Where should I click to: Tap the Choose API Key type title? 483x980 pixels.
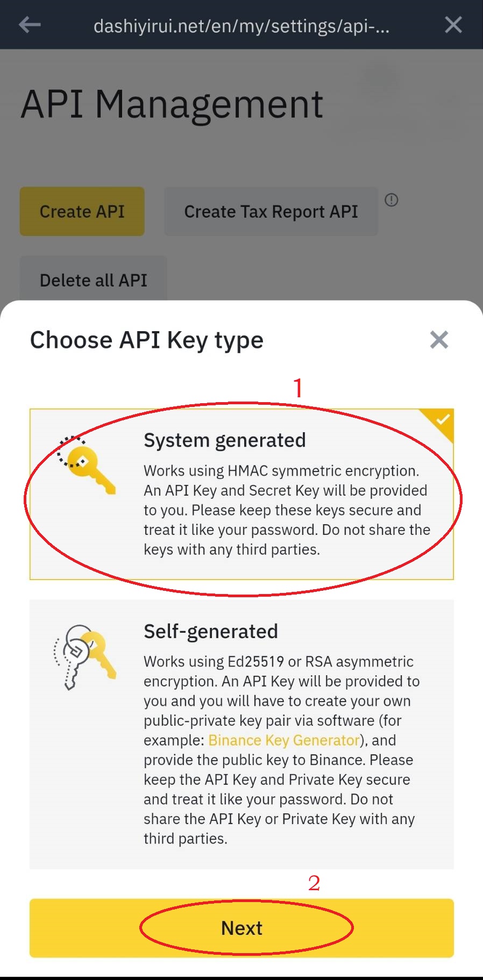(147, 340)
